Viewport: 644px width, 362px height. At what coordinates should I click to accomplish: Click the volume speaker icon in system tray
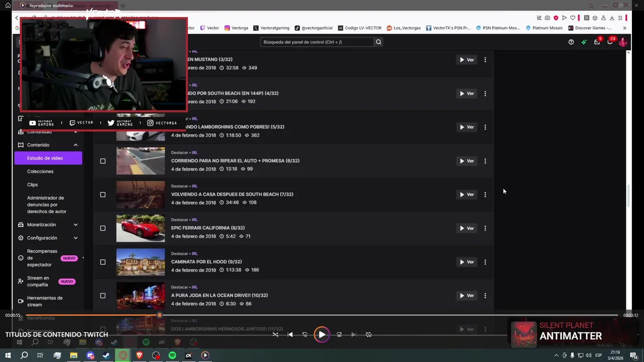pos(589,355)
